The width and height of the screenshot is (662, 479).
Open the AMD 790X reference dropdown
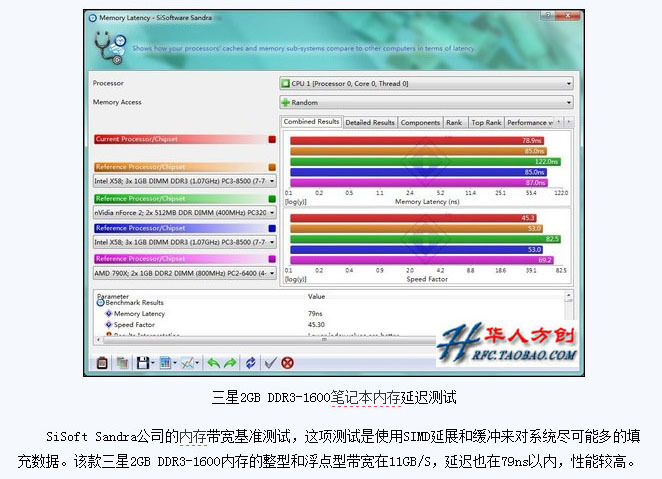184,273
